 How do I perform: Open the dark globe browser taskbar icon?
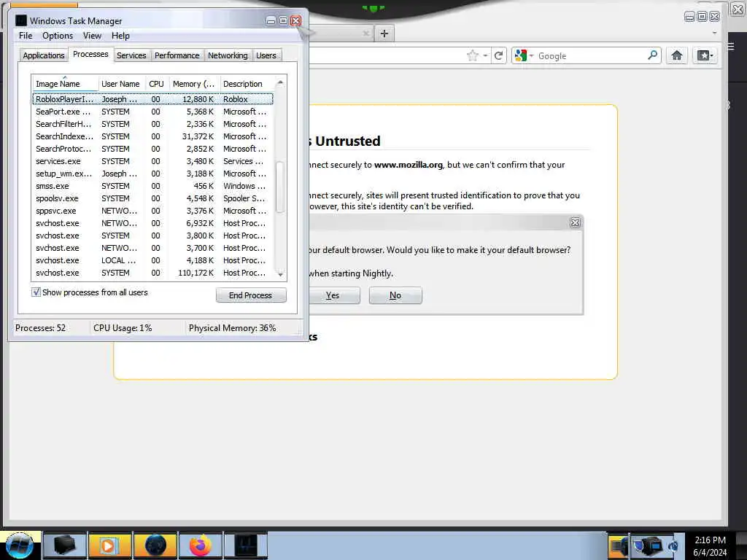tap(155, 545)
